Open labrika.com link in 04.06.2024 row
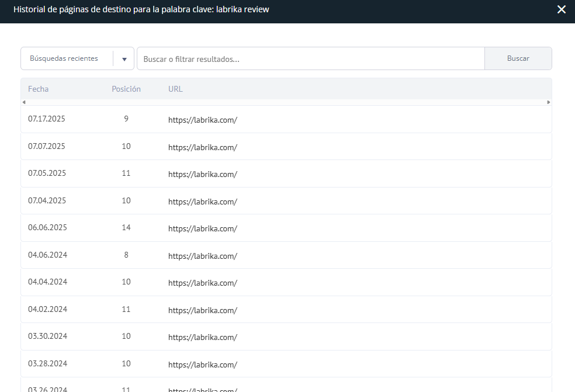 tap(203, 256)
